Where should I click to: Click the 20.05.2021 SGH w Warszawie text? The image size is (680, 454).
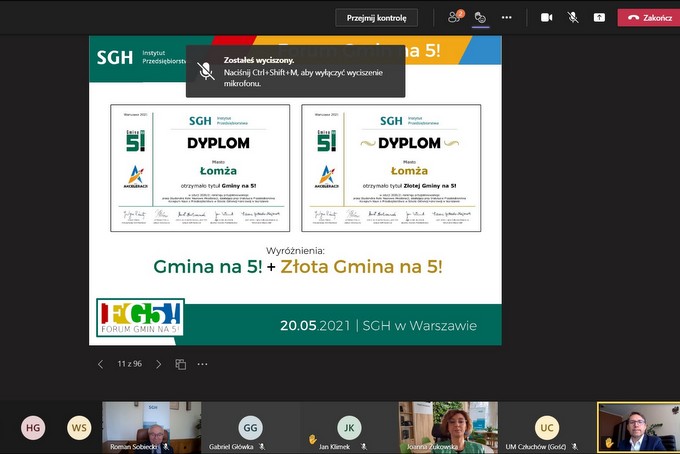(x=378, y=326)
